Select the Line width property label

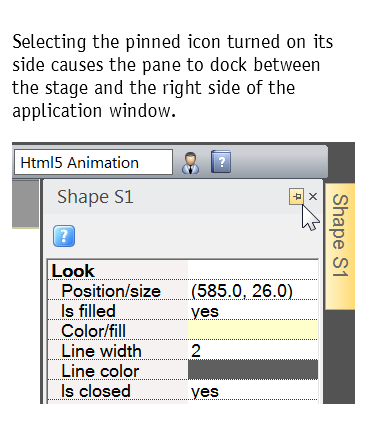point(101,351)
